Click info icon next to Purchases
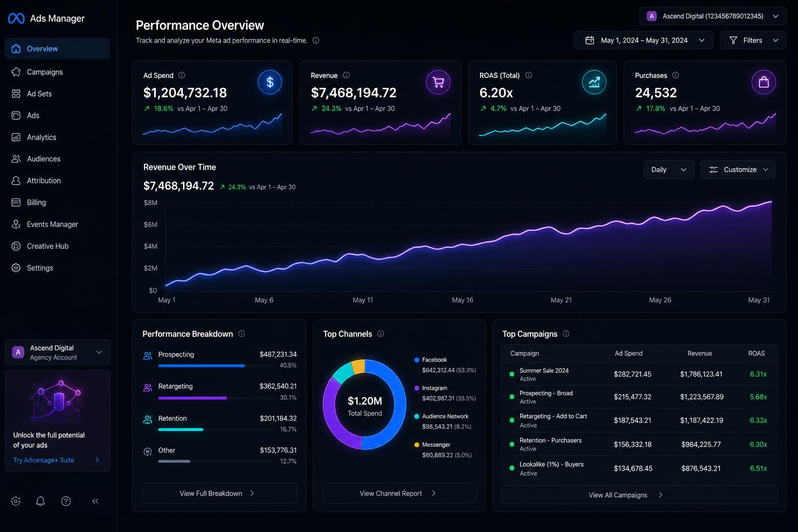This screenshot has height=532, width=798. tap(676, 75)
